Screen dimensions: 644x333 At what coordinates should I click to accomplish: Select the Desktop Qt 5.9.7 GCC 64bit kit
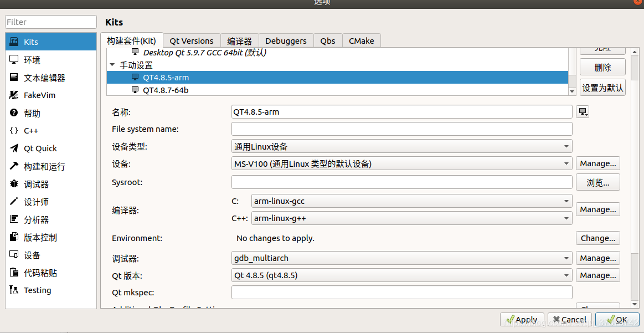point(337,53)
